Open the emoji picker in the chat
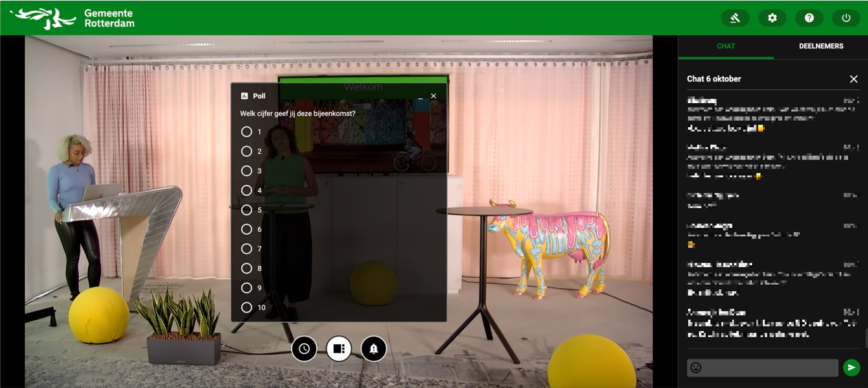Viewport: 868px width, 388px height. pyautogui.click(x=696, y=367)
